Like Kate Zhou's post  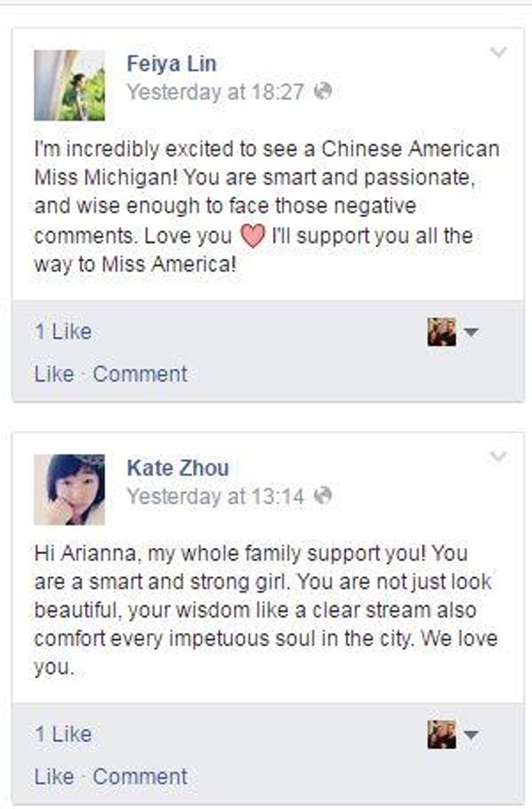(x=54, y=776)
